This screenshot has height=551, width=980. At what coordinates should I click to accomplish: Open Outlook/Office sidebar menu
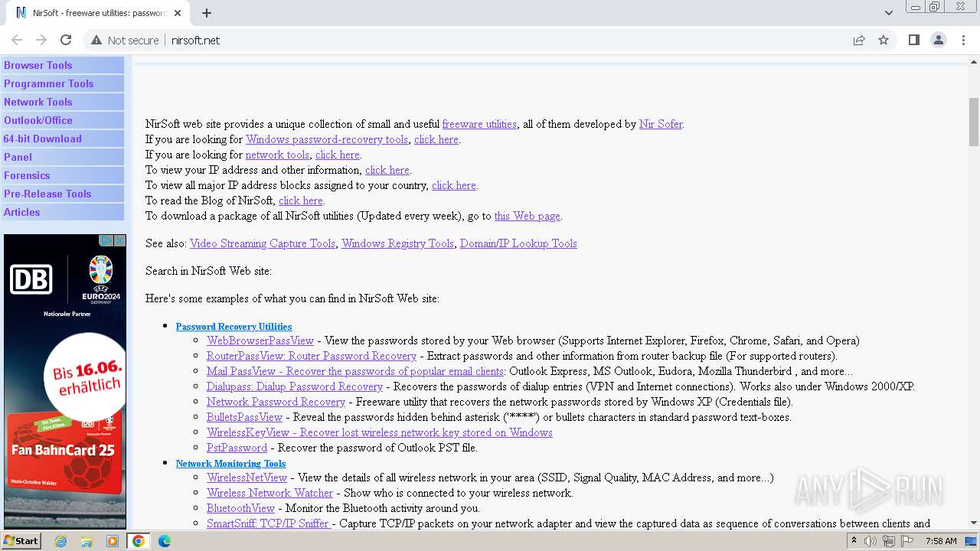click(63, 120)
